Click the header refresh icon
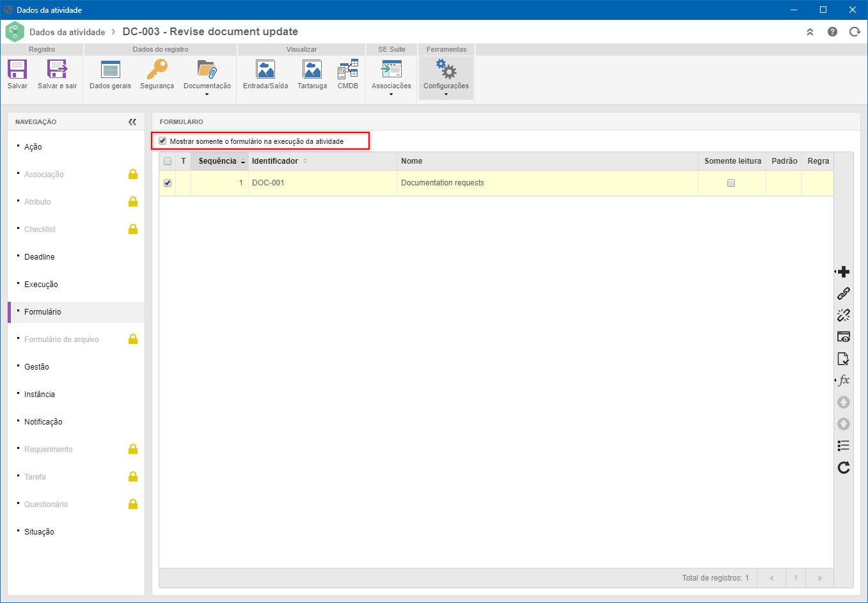This screenshot has width=868, height=603. tap(855, 31)
